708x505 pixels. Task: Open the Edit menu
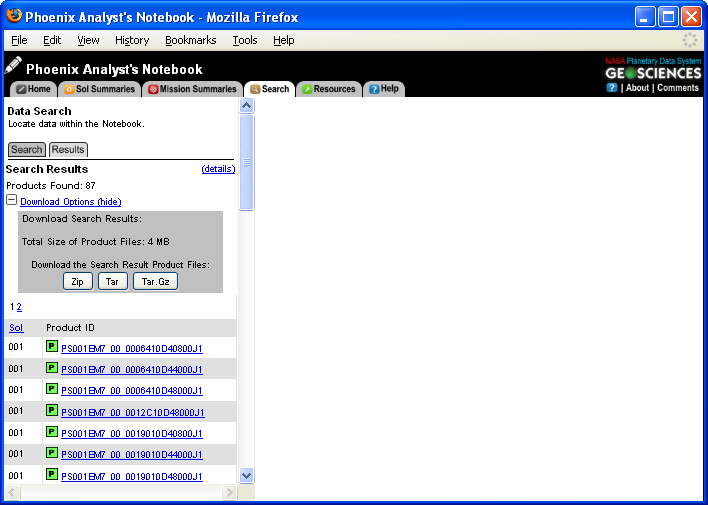click(52, 40)
